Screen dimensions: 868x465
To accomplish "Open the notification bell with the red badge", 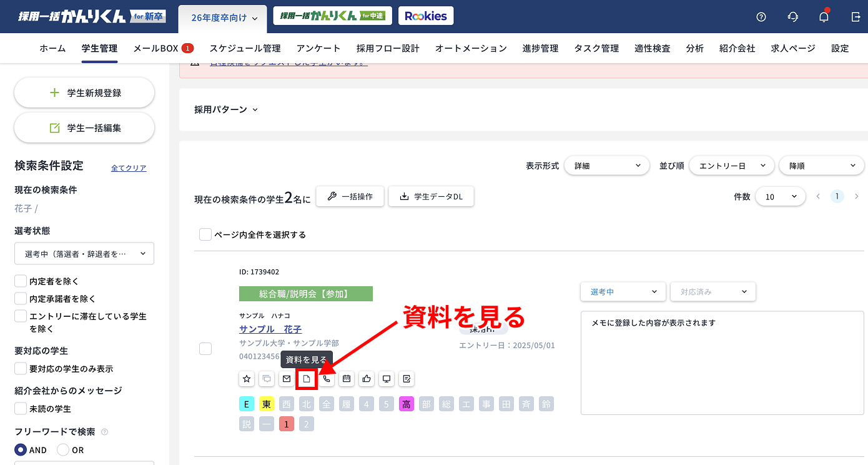I will pos(824,17).
